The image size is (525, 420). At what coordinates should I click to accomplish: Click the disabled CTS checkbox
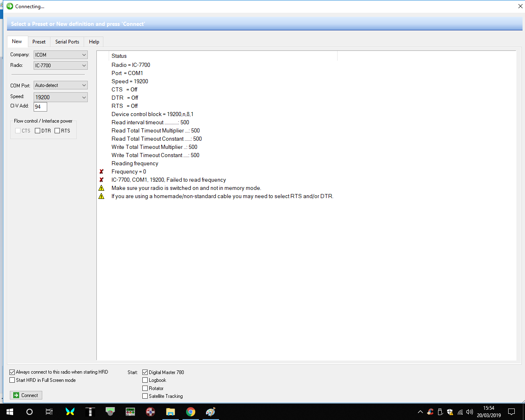[x=18, y=131]
